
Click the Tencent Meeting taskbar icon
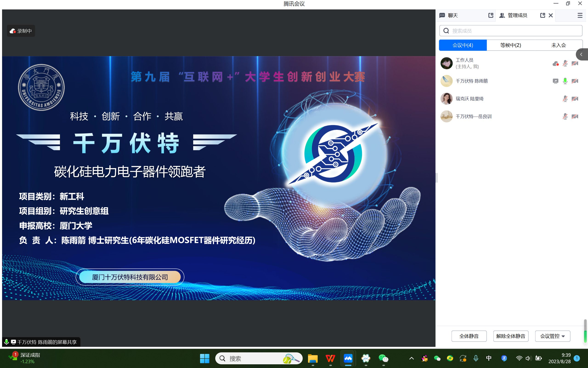348,359
